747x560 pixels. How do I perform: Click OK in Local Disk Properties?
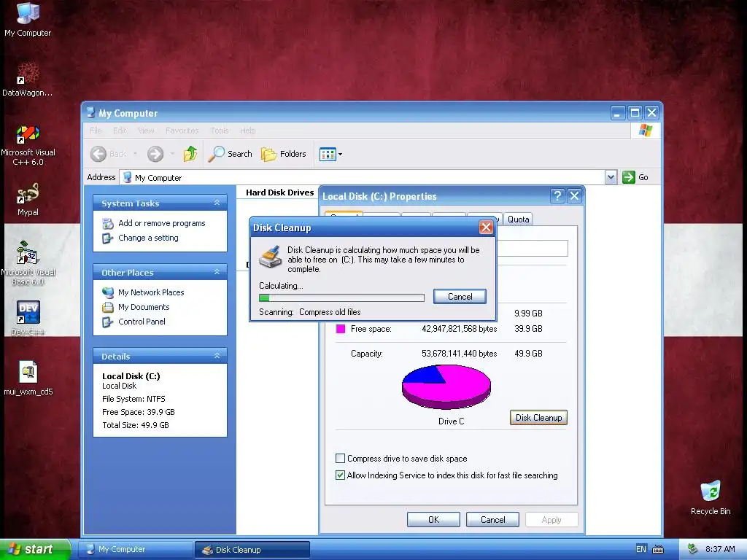433,519
